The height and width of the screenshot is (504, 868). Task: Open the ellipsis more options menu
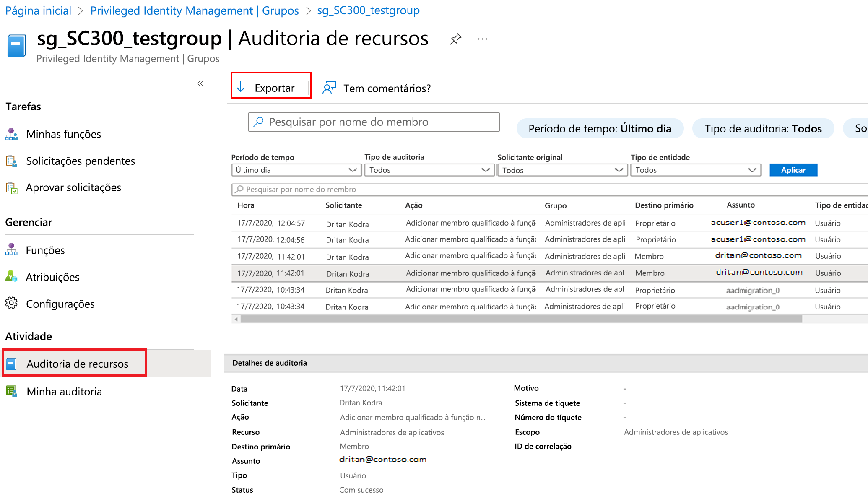tap(483, 39)
